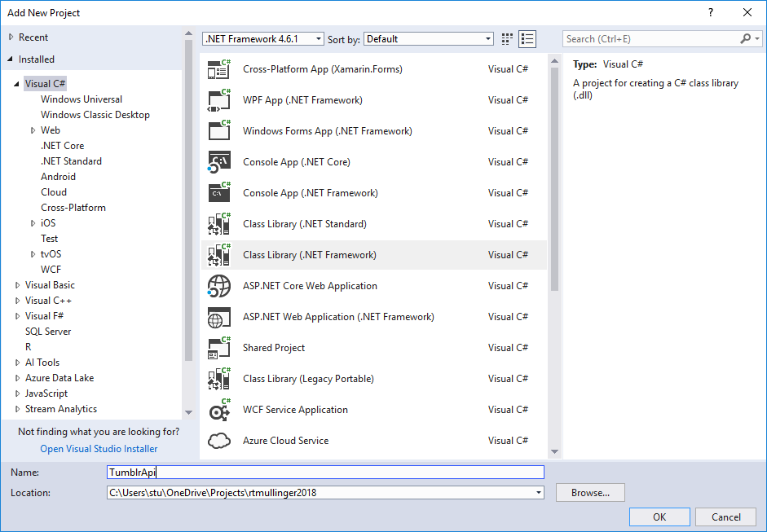This screenshot has width=767, height=532.
Task: Click the Windows Forms App template icon
Action: 218,131
